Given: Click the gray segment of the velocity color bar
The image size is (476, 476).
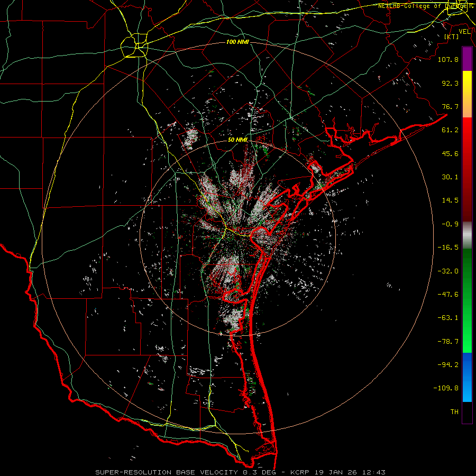Looking at the screenshot, I should tap(467, 235).
